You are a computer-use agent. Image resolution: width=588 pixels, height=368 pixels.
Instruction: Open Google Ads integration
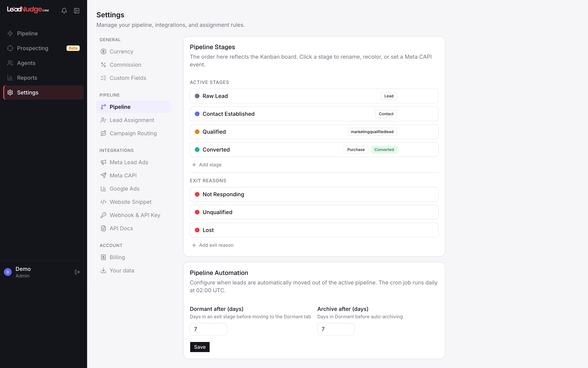click(134, 189)
